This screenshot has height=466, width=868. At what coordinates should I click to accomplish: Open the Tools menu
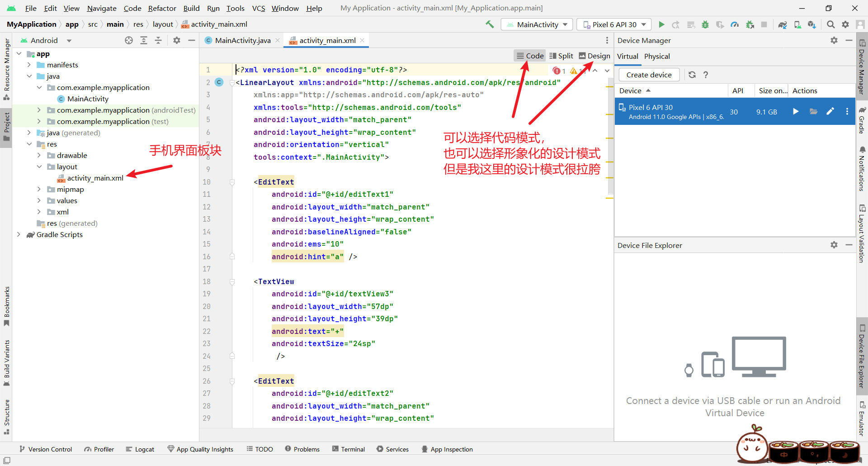click(235, 8)
